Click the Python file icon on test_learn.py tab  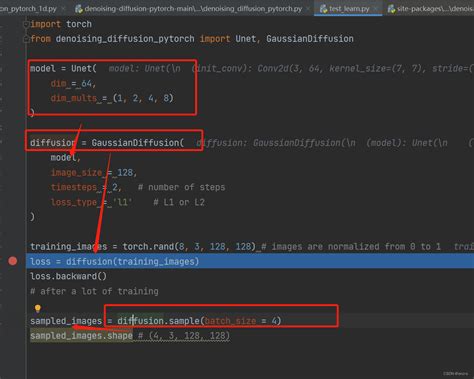(x=323, y=9)
